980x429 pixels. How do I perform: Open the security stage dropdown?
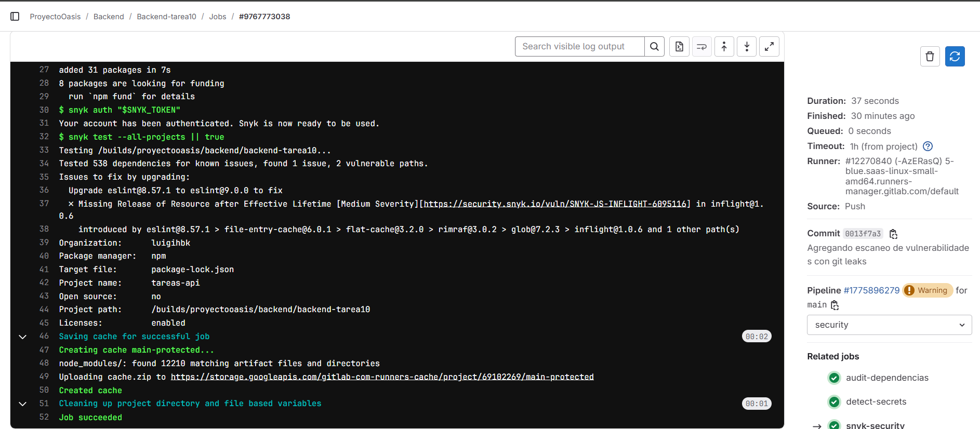[x=889, y=325]
